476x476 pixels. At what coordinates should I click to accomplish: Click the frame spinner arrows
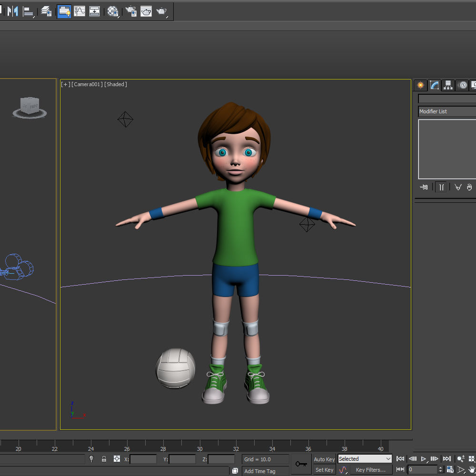tap(441, 470)
